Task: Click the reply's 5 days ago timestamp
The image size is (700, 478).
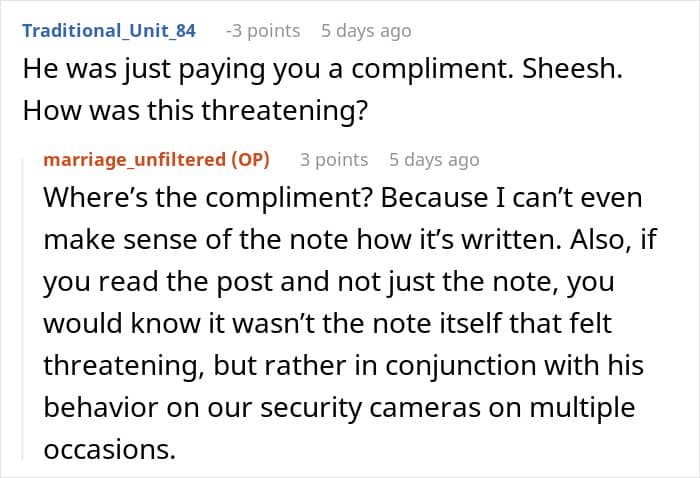Action: (x=434, y=160)
